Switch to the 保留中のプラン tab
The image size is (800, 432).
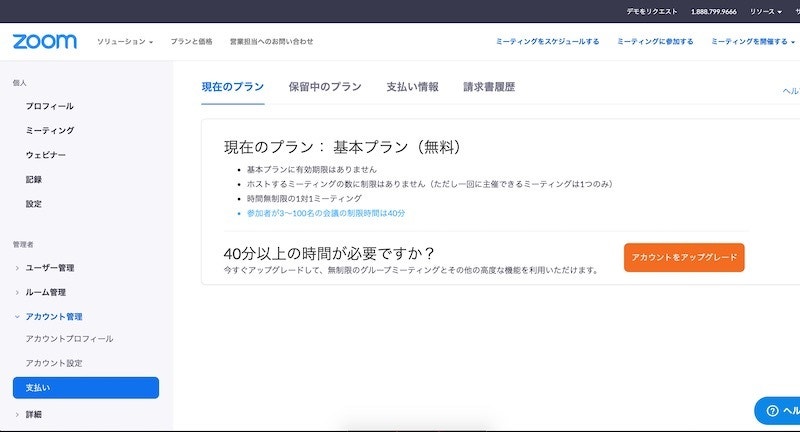tap(325, 87)
